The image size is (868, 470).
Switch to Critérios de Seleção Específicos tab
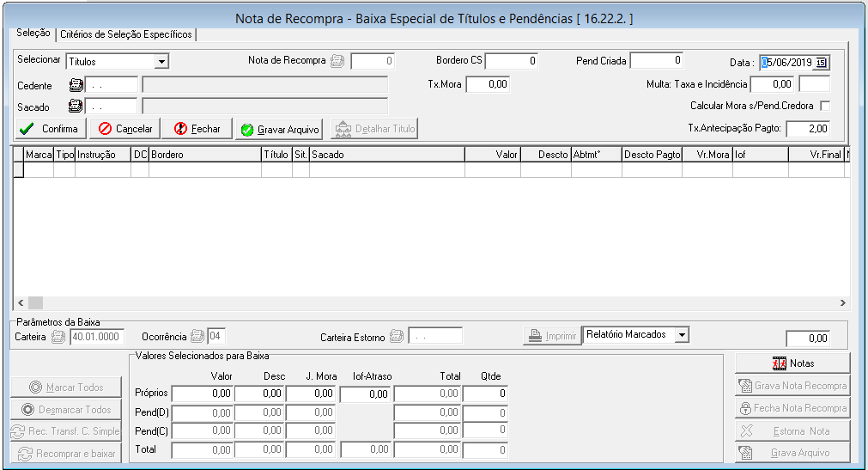126,34
